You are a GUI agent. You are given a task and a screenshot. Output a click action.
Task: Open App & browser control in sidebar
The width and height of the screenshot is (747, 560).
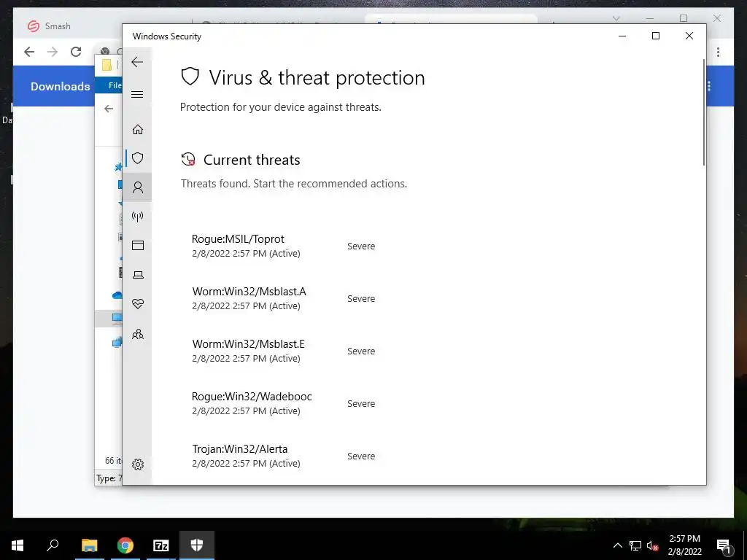click(x=138, y=245)
